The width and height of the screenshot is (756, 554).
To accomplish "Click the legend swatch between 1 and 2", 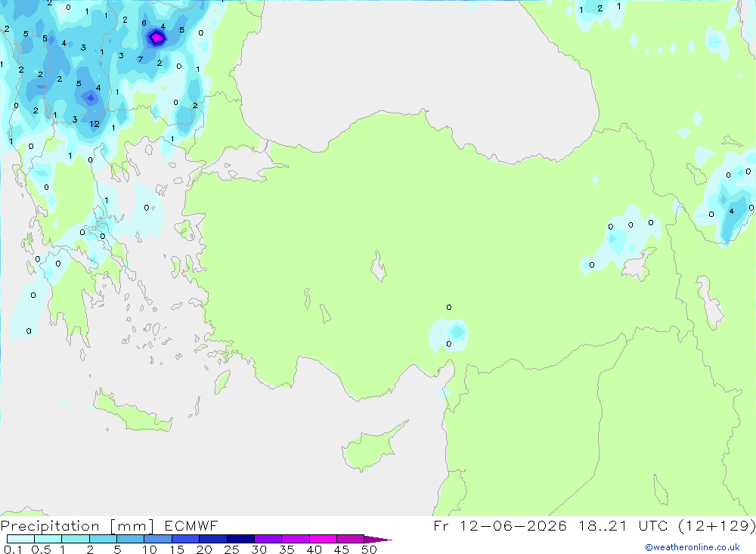I will [x=75, y=539].
